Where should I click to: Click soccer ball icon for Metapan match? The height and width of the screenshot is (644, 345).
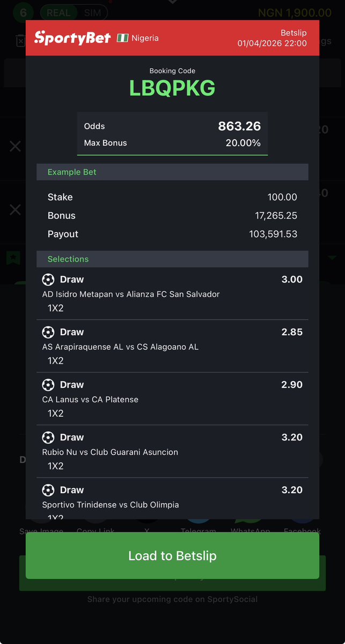click(x=48, y=280)
